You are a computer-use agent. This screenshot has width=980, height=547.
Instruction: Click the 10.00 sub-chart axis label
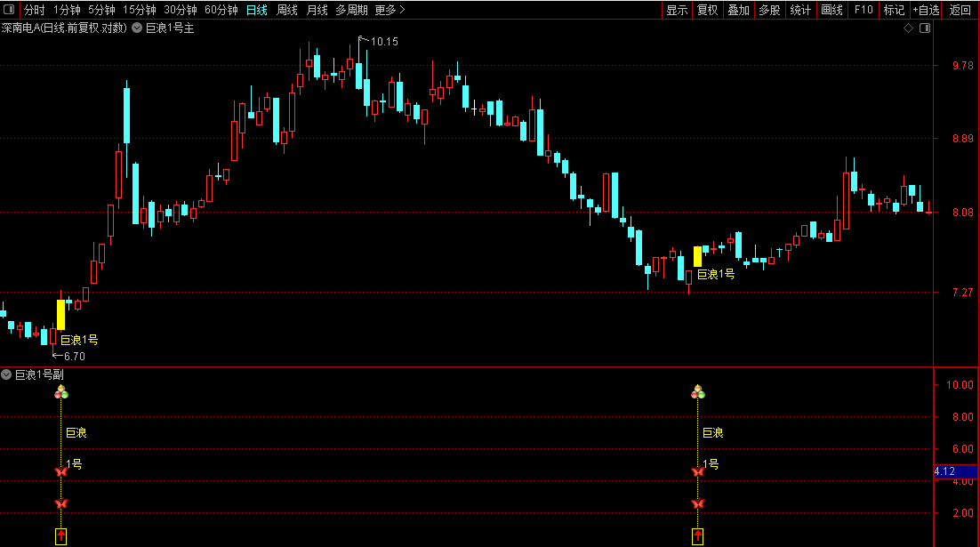click(x=960, y=385)
